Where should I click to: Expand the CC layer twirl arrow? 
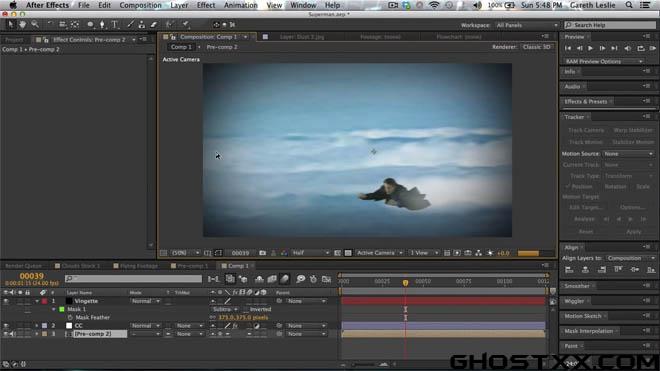37,326
